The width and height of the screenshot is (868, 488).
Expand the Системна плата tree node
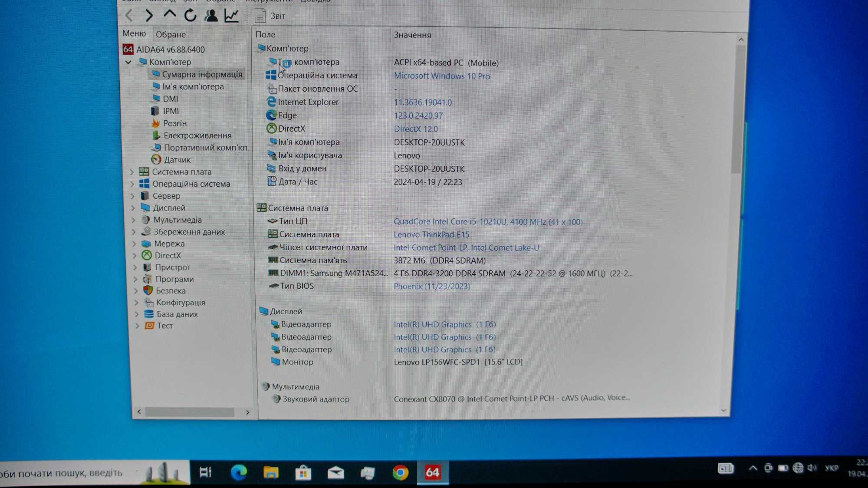click(x=132, y=172)
